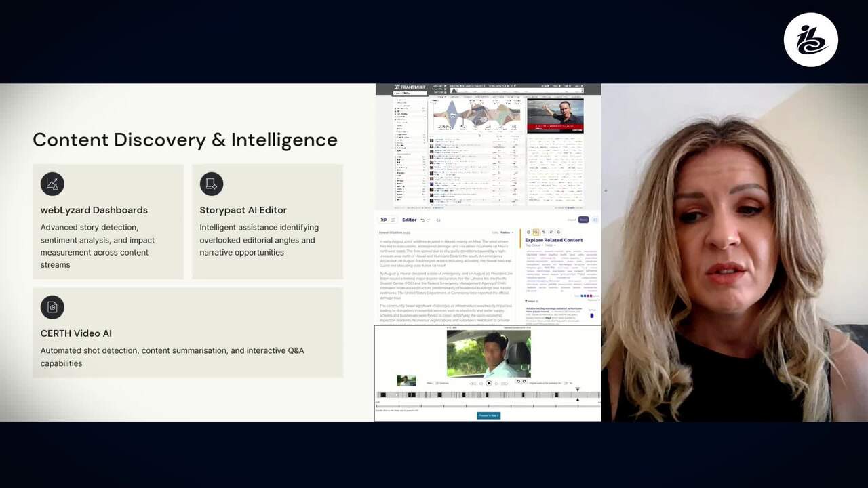Viewport: 868px width, 488px height.
Task: Click 'webLyzard Dashboards' card heading
Action: (94, 210)
